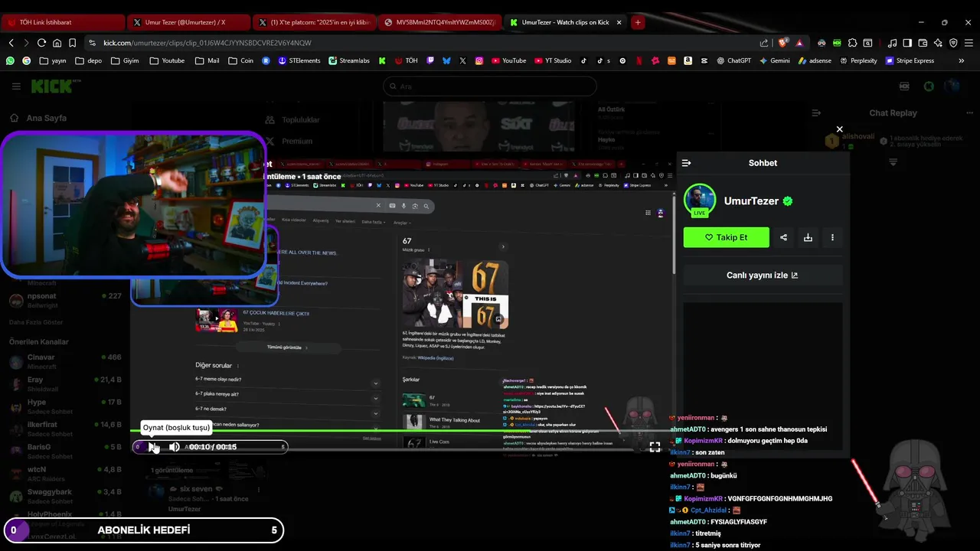This screenshot has width=980, height=551.
Task: Open the ilkerfirat recommended channel
Action: tap(65, 429)
